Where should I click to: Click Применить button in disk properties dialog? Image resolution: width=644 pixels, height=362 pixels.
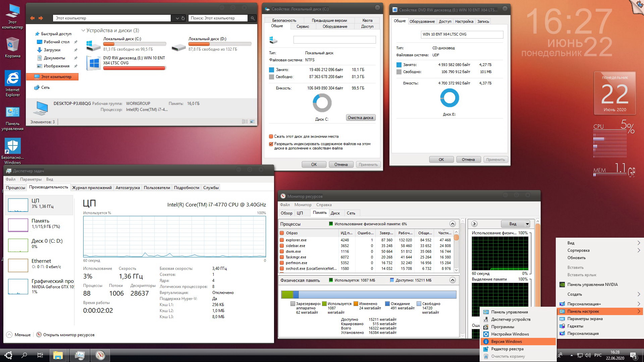click(368, 165)
